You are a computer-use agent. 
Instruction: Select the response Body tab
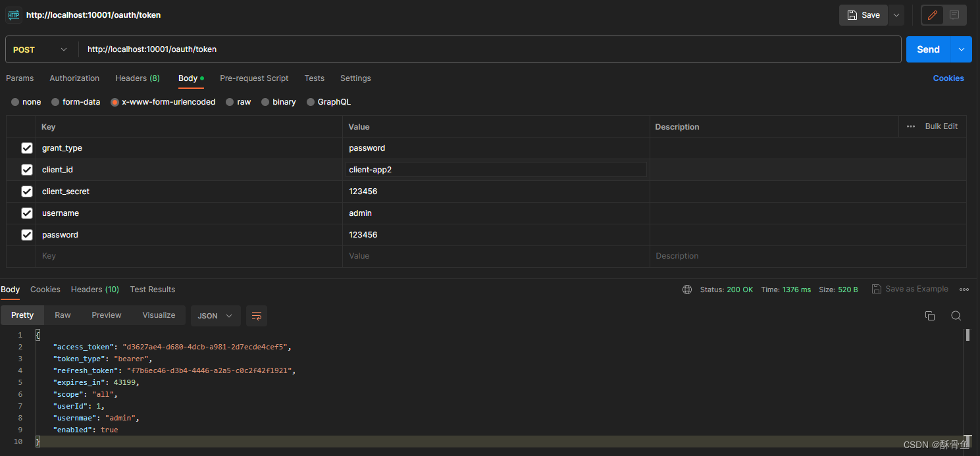point(11,290)
